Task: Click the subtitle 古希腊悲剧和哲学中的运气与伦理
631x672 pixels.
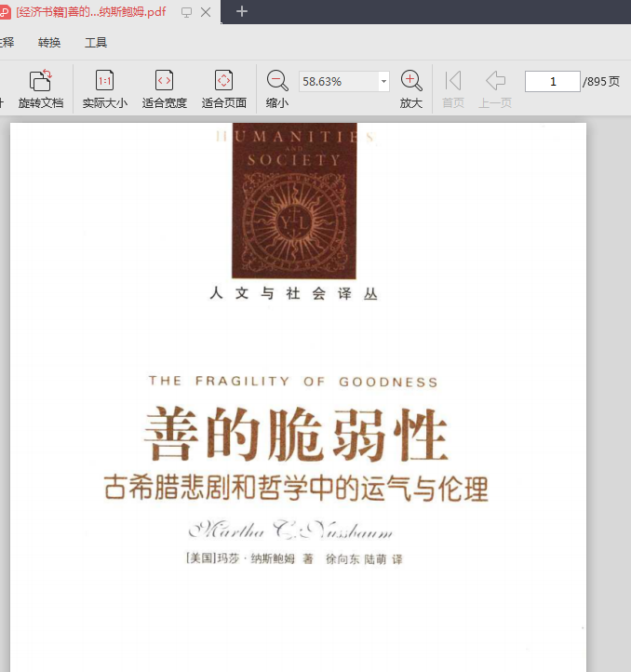Action: [x=296, y=488]
